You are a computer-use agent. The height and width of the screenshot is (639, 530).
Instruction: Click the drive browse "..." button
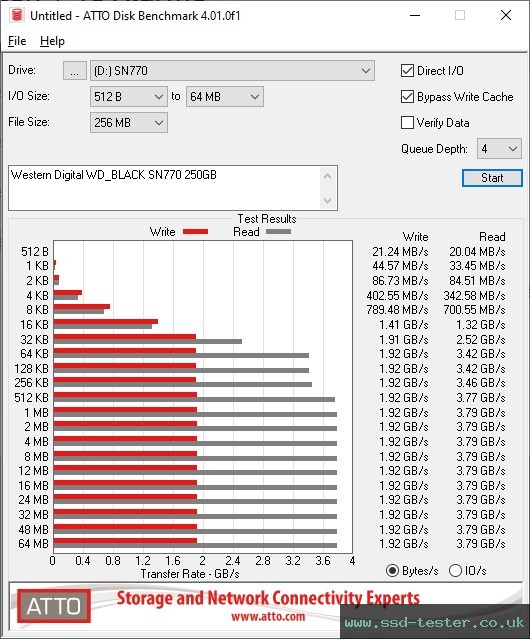(75, 71)
